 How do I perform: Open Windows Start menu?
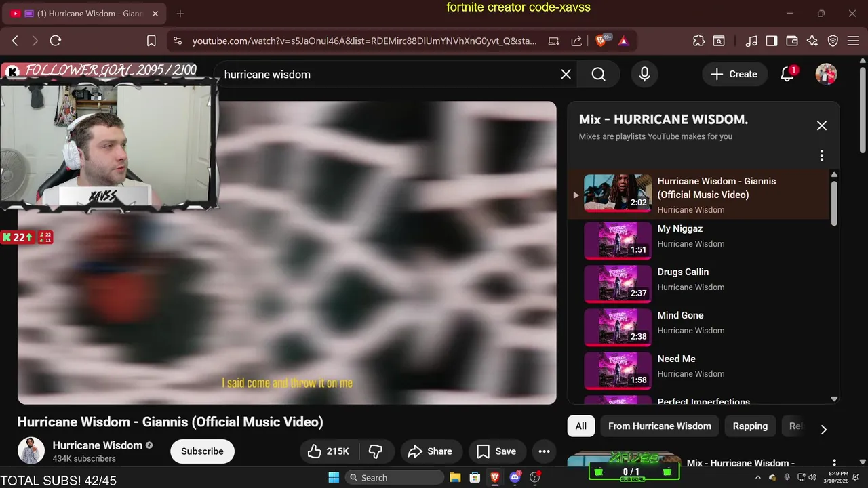pos(334,477)
